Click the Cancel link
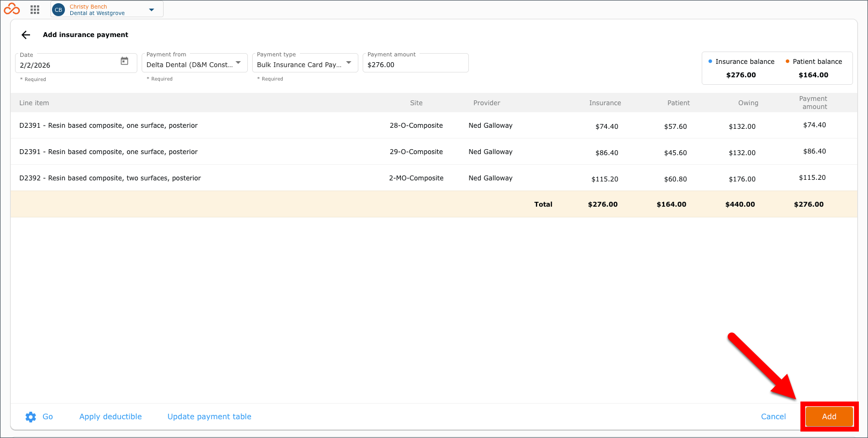The width and height of the screenshot is (868, 438). pos(773,417)
